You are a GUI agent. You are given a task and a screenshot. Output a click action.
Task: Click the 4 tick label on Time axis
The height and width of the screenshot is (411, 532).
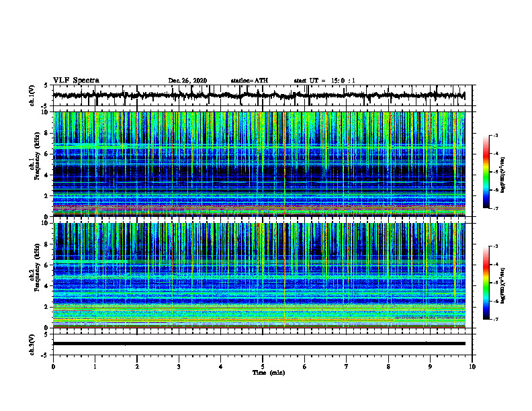click(x=221, y=367)
